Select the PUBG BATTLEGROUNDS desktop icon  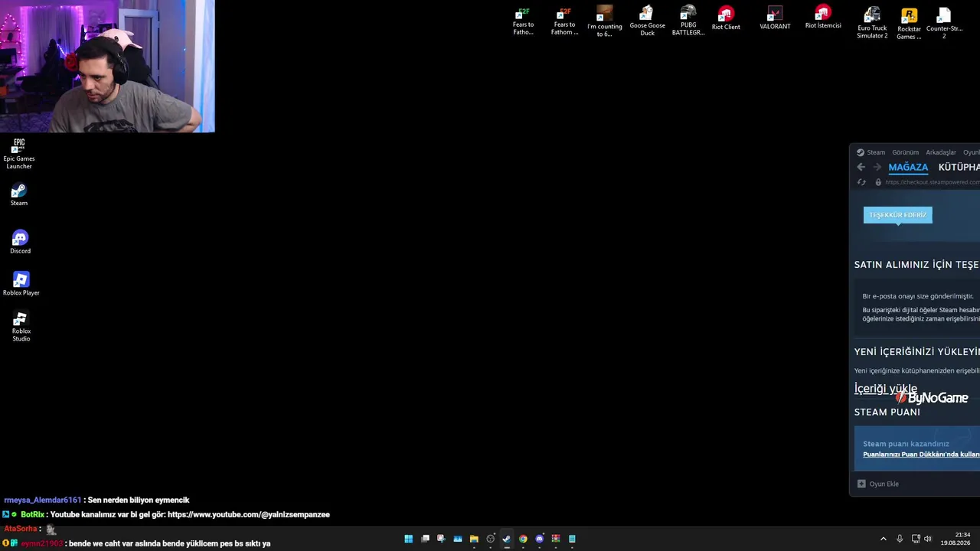(x=688, y=21)
